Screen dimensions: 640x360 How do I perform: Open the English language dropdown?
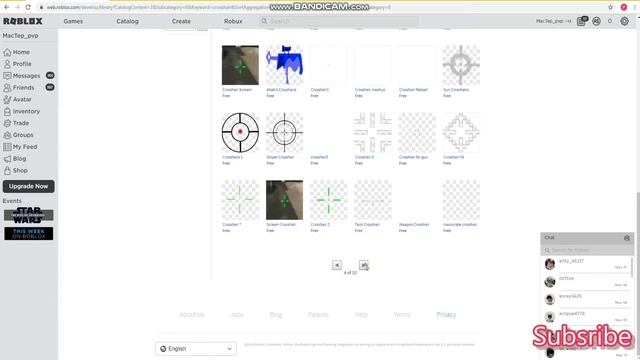point(196,349)
